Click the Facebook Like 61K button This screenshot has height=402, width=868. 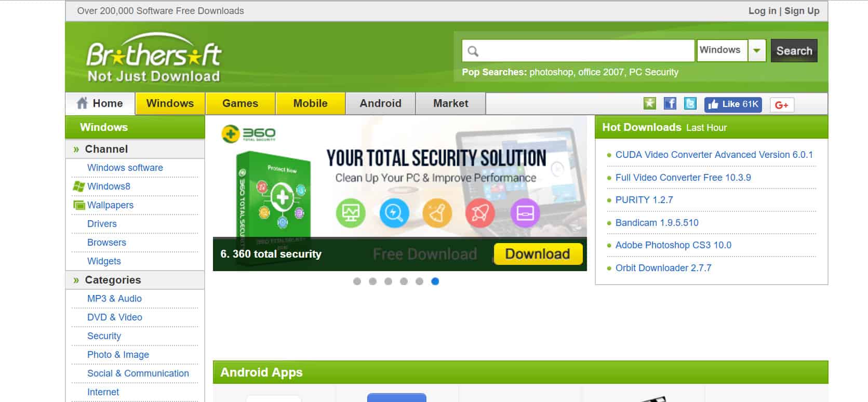point(733,104)
